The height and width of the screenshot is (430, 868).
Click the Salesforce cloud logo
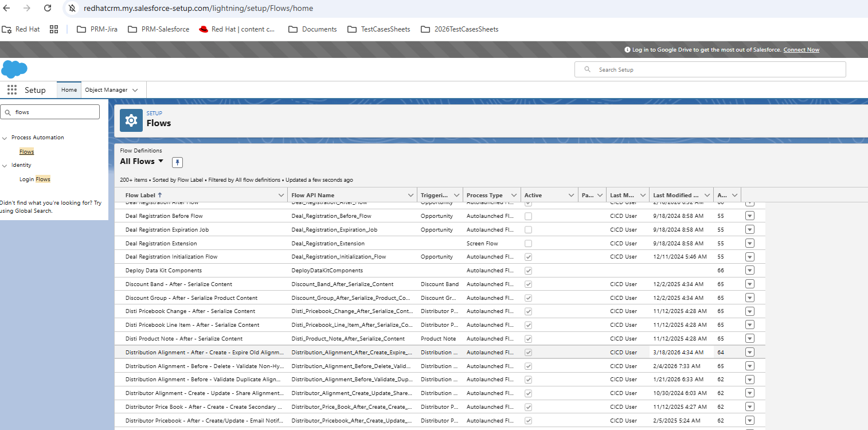pyautogui.click(x=14, y=69)
